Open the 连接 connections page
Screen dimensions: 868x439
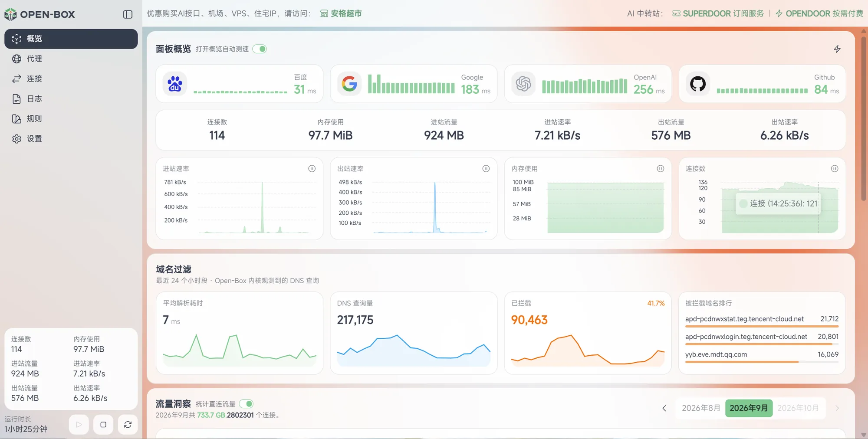click(71, 79)
